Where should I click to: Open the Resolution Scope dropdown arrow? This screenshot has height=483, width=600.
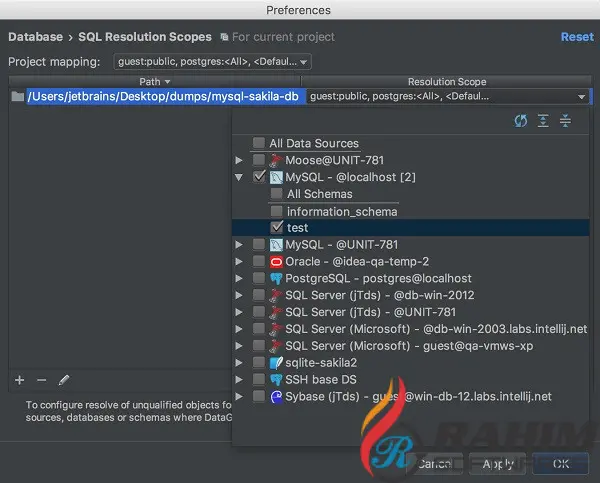[582, 97]
